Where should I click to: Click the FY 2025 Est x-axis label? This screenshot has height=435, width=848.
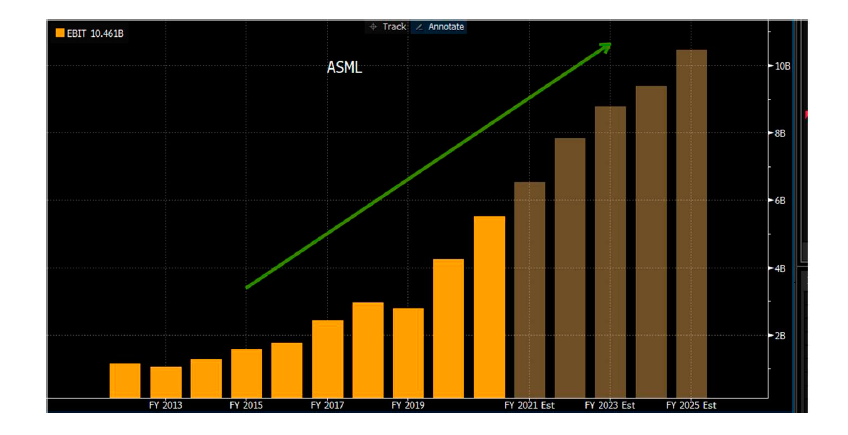click(x=691, y=406)
